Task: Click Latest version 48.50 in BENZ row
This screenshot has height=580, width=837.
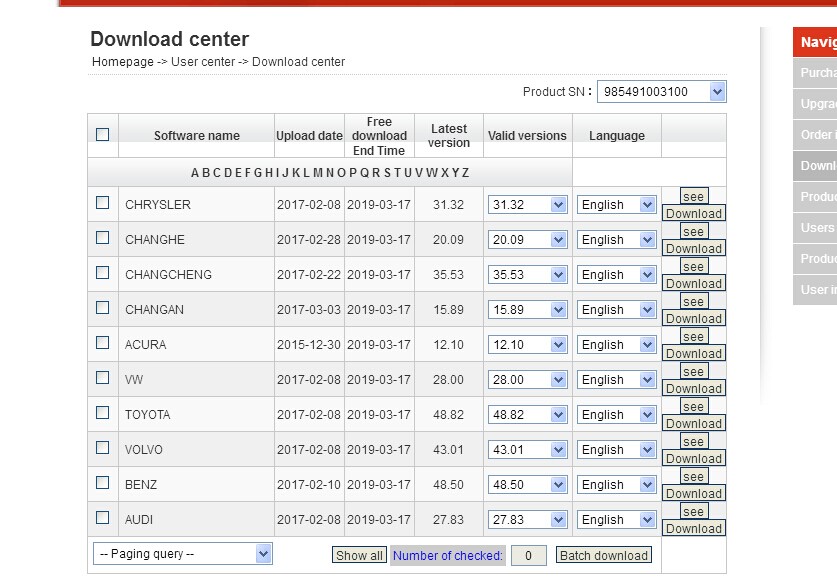Action: pos(448,485)
